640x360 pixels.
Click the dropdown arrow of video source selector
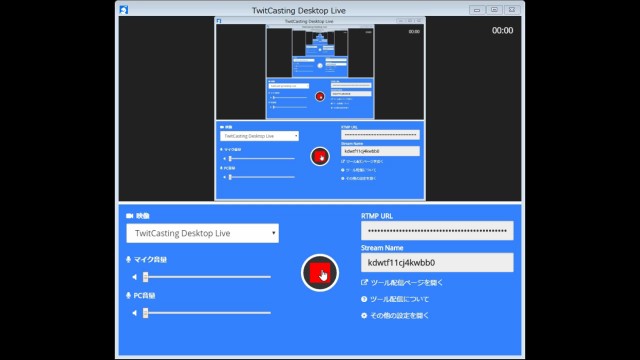[273, 233]
